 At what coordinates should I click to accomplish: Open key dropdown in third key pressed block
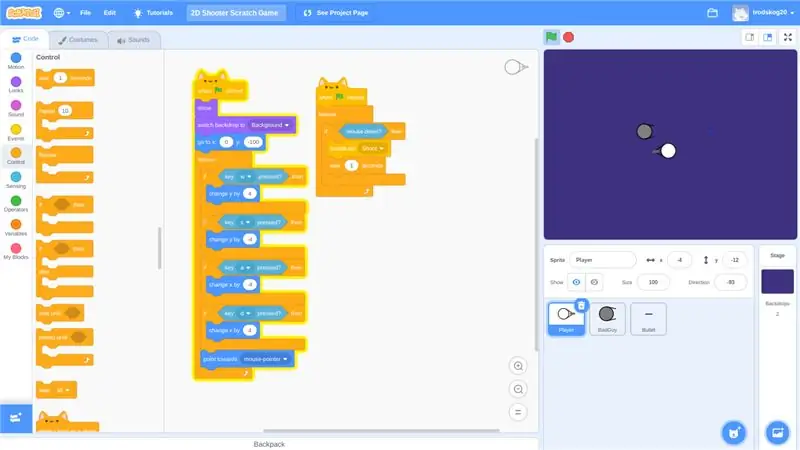(245, 267)
